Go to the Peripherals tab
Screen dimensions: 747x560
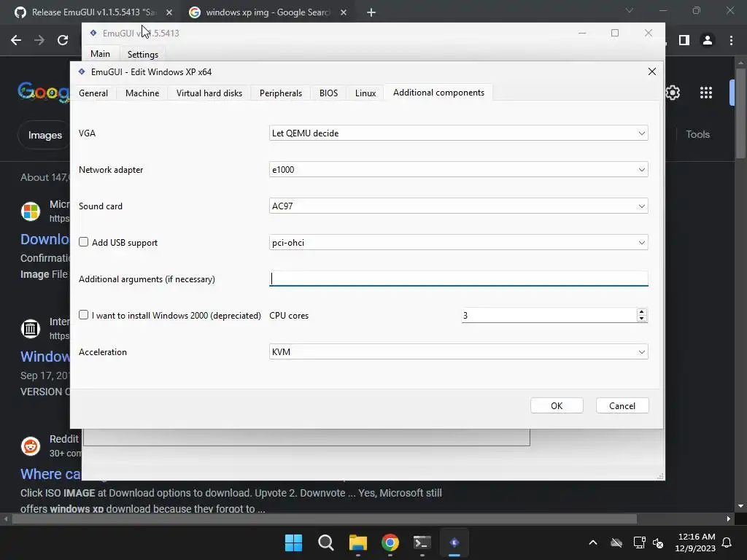coord(281,93)
